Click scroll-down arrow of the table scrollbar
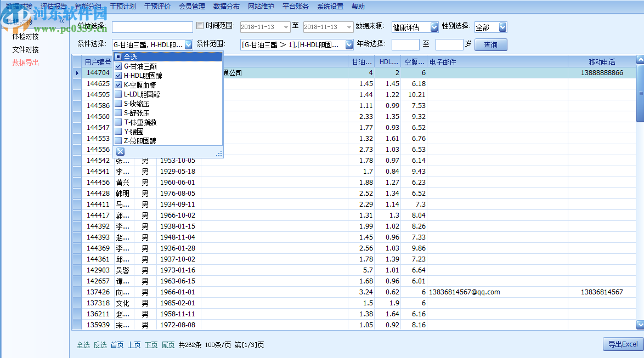This screenshot has width=644, height=358. coord(640,325)
